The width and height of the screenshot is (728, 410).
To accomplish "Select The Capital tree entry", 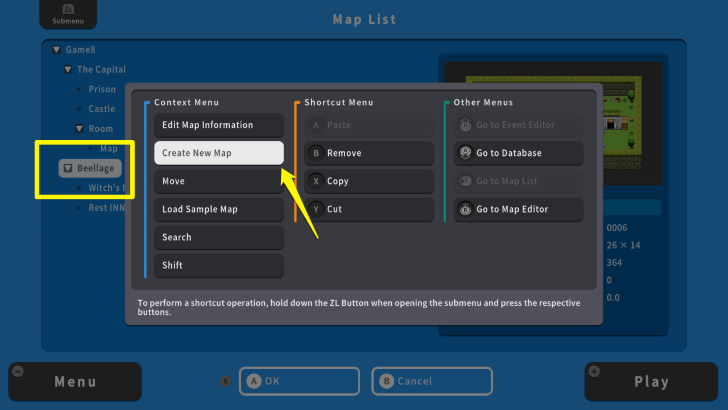I will click(101, 70).
